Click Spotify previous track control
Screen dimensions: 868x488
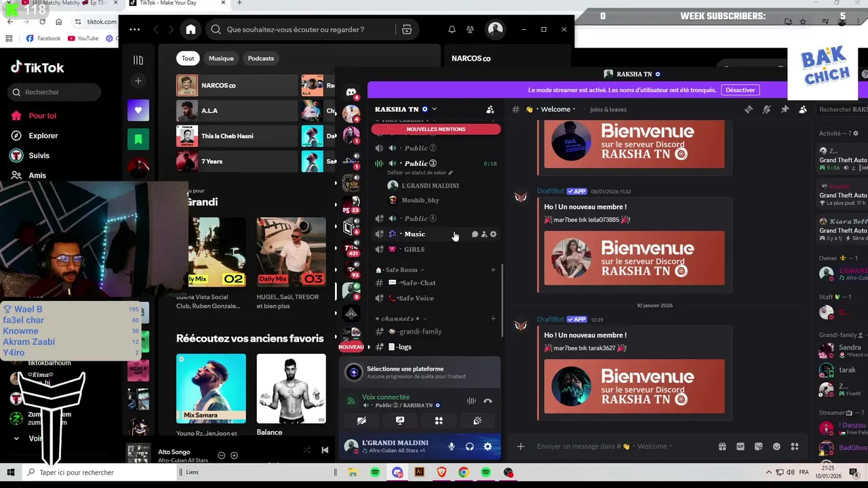tap(325, 450)
